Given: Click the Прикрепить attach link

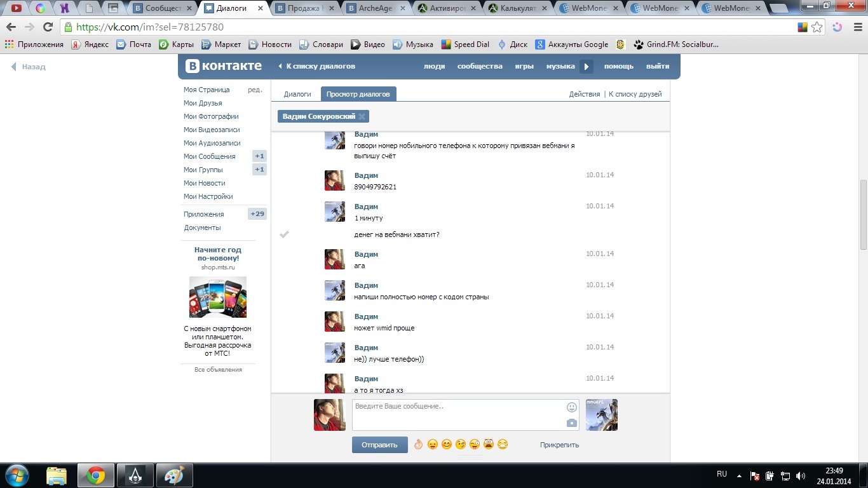Looking at the screenshot, I should pos(559,445).
